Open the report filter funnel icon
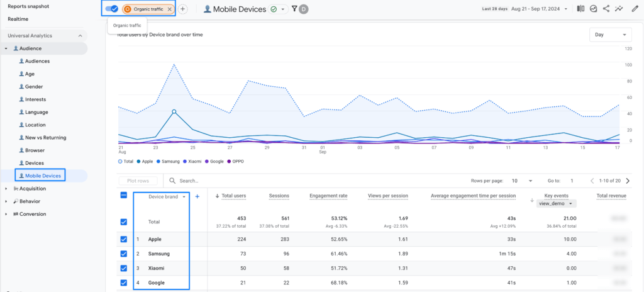The image size is (644, 292). [x=294, y=9]
